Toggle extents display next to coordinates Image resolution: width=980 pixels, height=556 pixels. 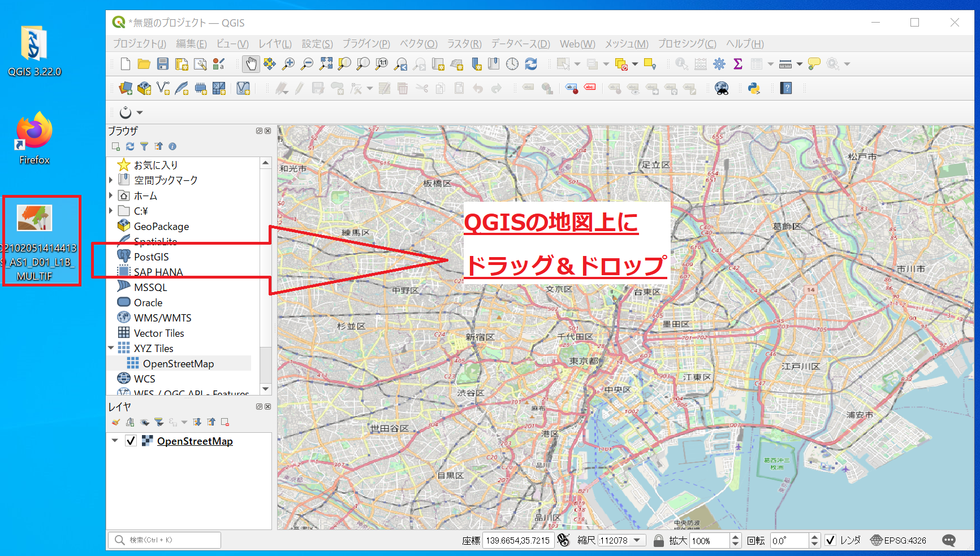(x=563, y=540)
